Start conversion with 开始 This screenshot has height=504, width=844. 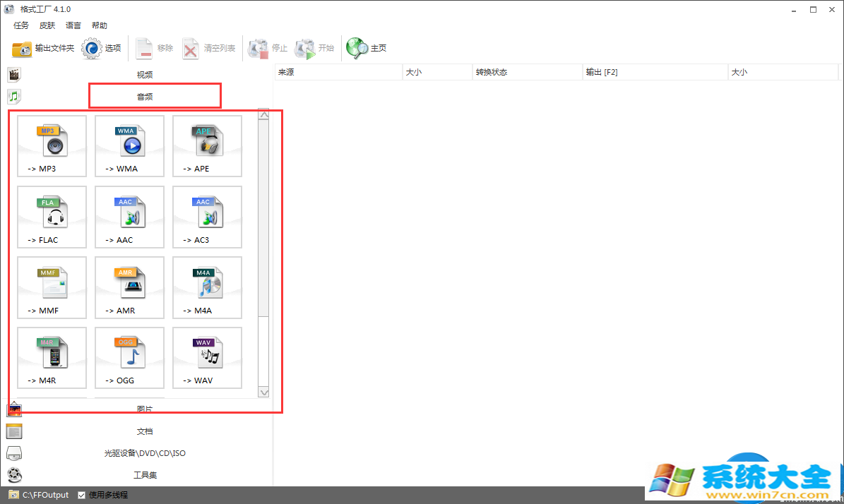pyautogui.click(x=315, y=49)
